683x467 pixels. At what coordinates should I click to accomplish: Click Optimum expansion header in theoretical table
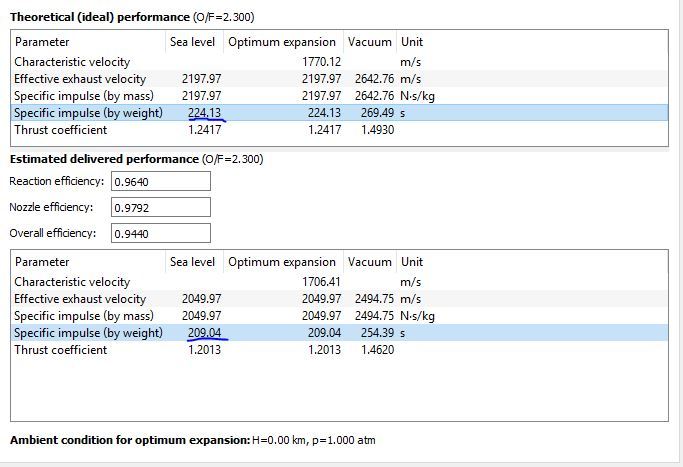(282, 42)
